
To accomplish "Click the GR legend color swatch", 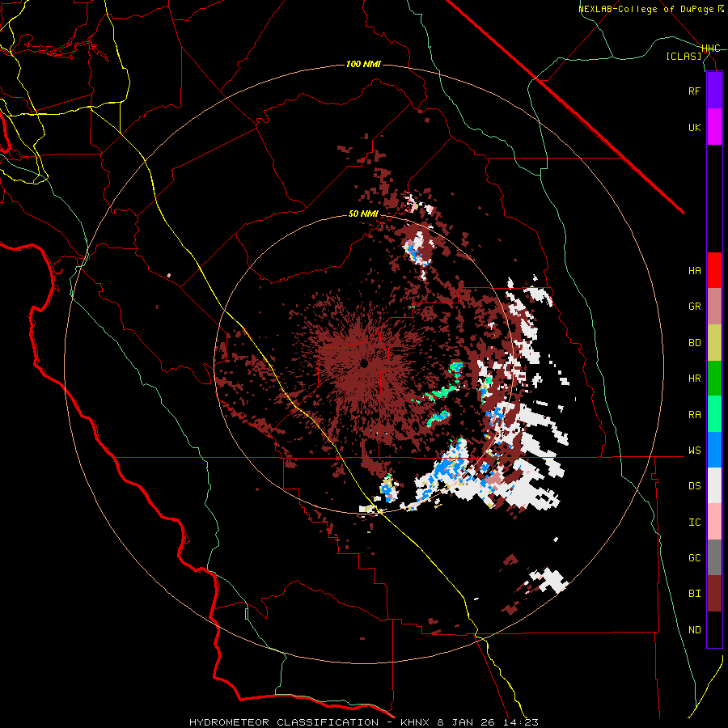I will (714, 307).
